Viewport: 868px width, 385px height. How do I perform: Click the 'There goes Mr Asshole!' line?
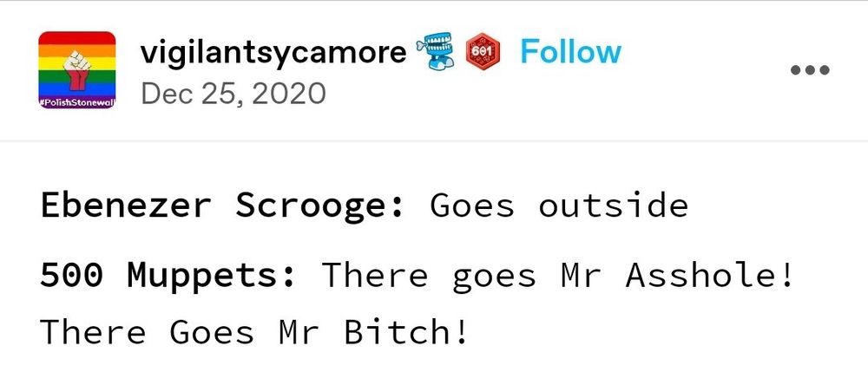point(557,275)
